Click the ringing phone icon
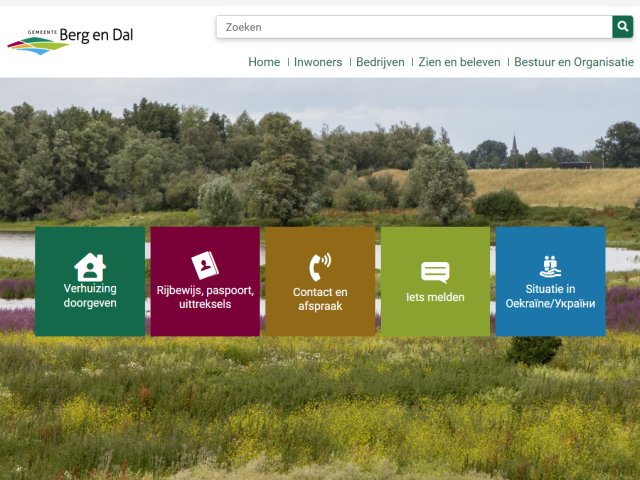The width and height of the screenshot is (640, 480). click(320, 267)
